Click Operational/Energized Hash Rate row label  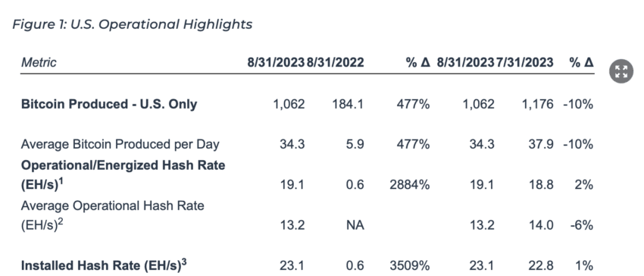pyautogui.click(x=123, y=175)
